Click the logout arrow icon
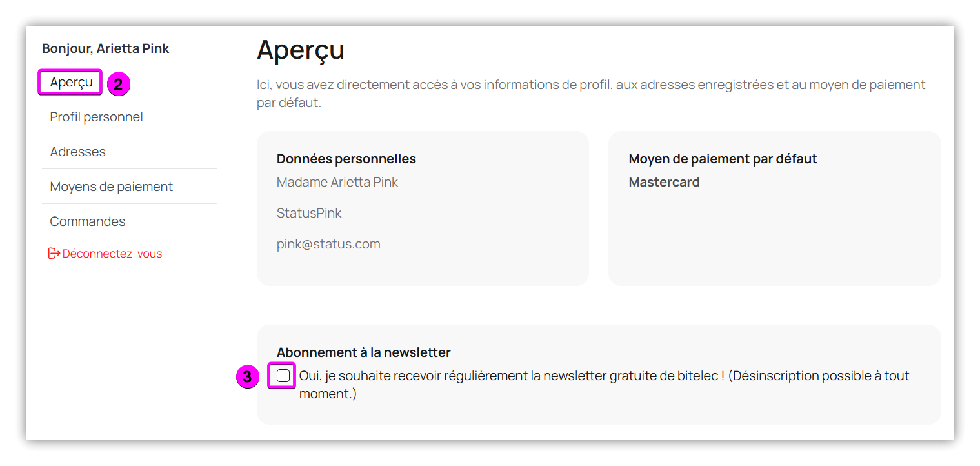The image size is (980, 466). 54,254
